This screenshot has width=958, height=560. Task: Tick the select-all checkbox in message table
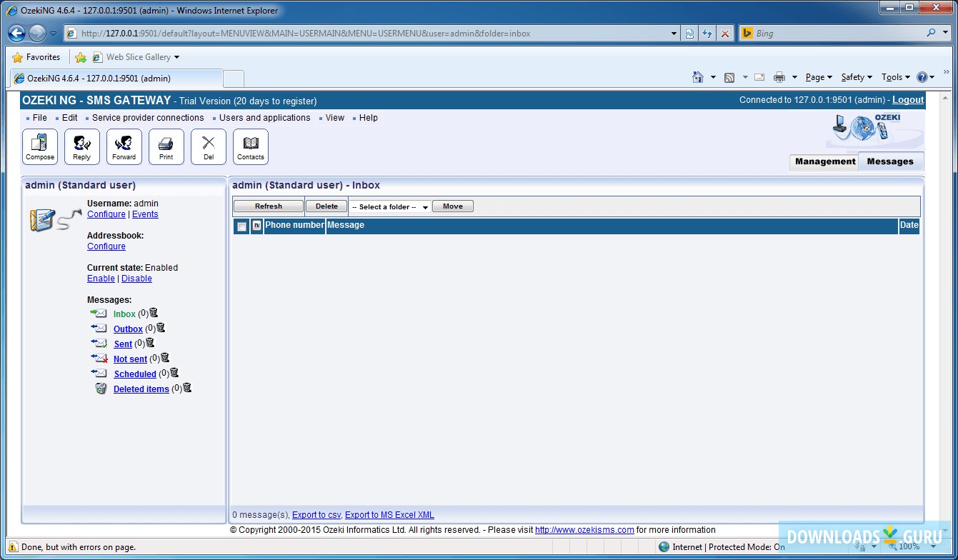tap(242, 226)
